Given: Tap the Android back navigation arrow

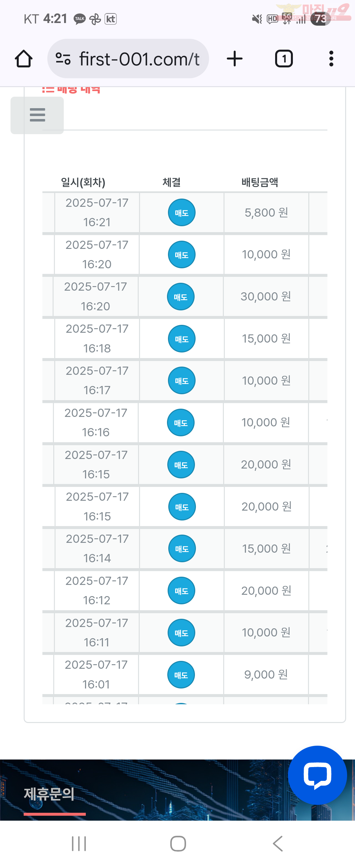Looking at the screenshot, I should pyautogui.click(x=277, y=844).
